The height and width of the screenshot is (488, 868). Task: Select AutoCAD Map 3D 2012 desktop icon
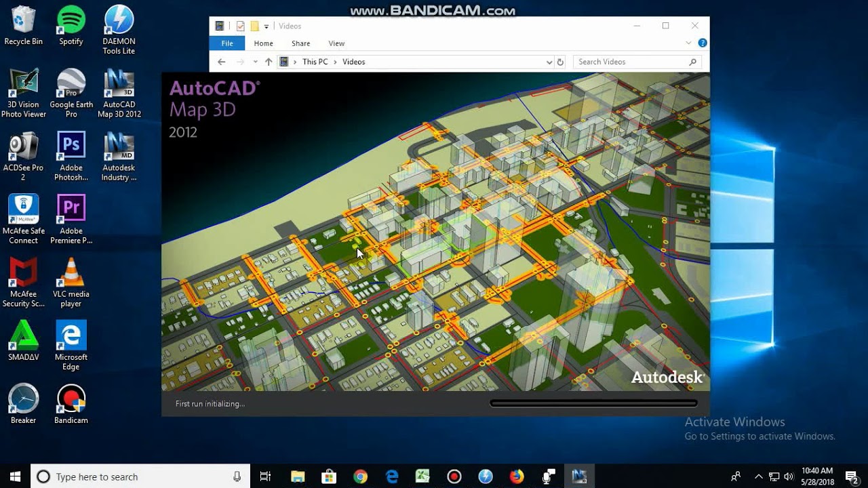[x=119, y=94]
